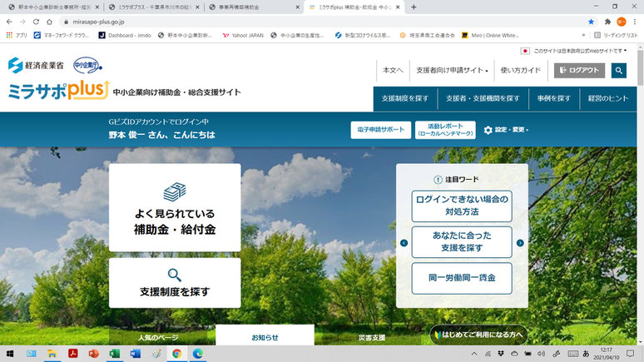Switch to the 人気のページ tab

coord(158,337)
